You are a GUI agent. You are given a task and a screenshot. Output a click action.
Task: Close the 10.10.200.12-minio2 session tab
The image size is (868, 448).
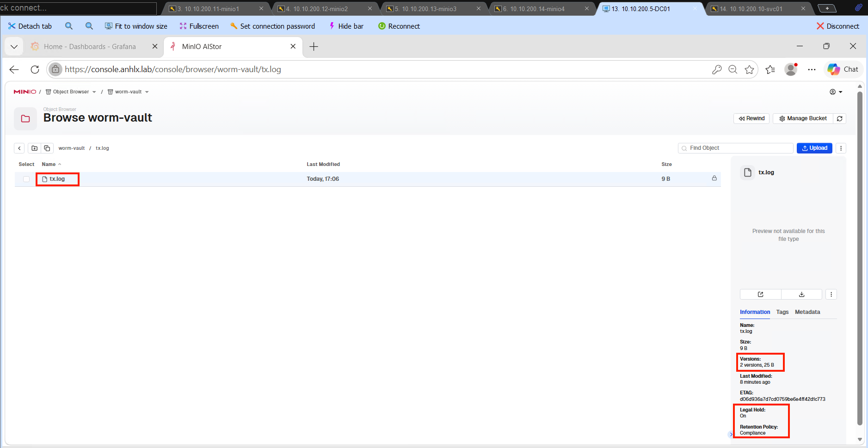370,8
